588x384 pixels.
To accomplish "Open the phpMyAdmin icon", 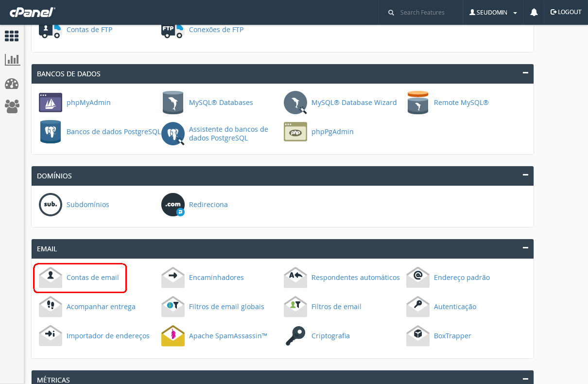I will click(x=51, y=103).
